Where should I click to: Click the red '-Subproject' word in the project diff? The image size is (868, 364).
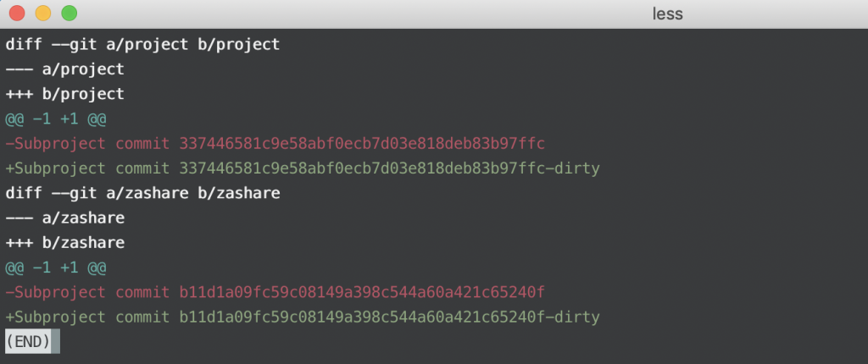coord(55,144)
